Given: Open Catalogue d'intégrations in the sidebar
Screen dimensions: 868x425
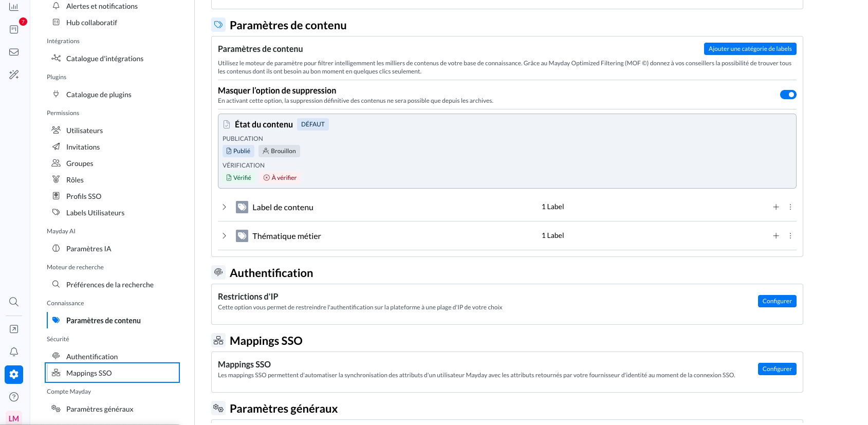Looking at the screenshot, I should tap(104, 59).
